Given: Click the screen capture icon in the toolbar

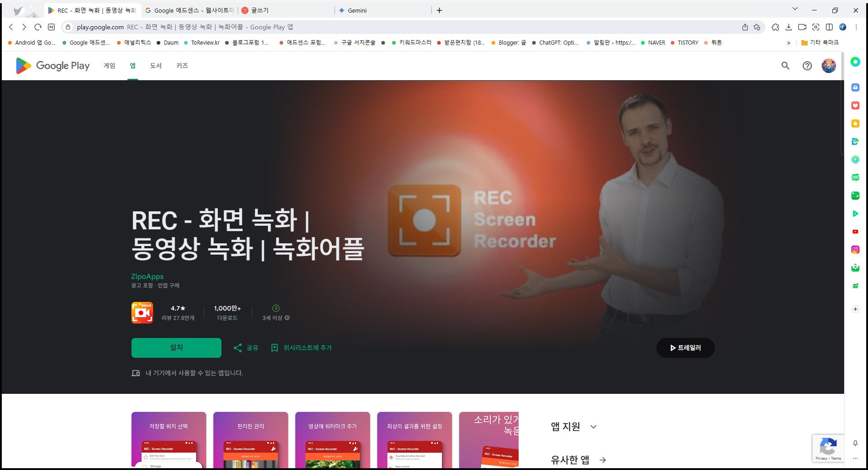Looking at the screenshot, I should click(x=816, y=27).
